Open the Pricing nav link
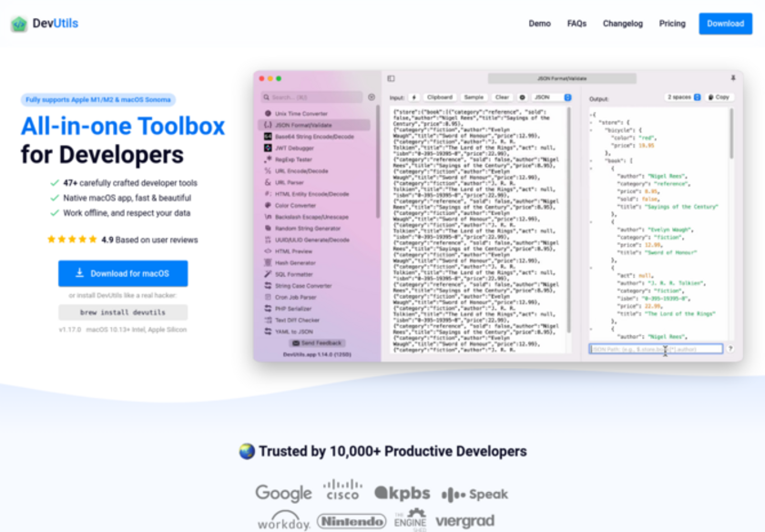765x532 pixels. [672, 24]
